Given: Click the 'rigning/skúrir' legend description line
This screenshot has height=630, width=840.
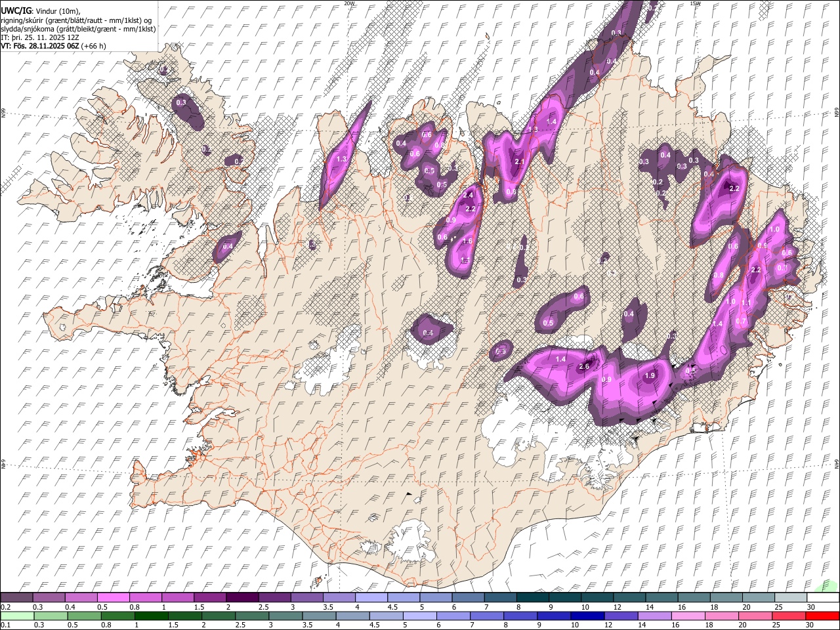Looking at the screenshot, I should point(76,20).
